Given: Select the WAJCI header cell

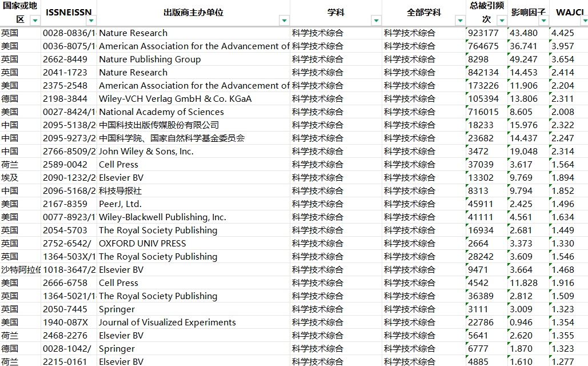Looking at the screenshot, I should [569, 13].
